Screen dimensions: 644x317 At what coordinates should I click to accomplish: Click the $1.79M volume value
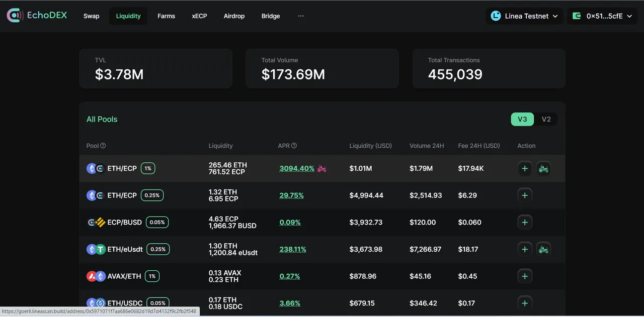point(421,168)
